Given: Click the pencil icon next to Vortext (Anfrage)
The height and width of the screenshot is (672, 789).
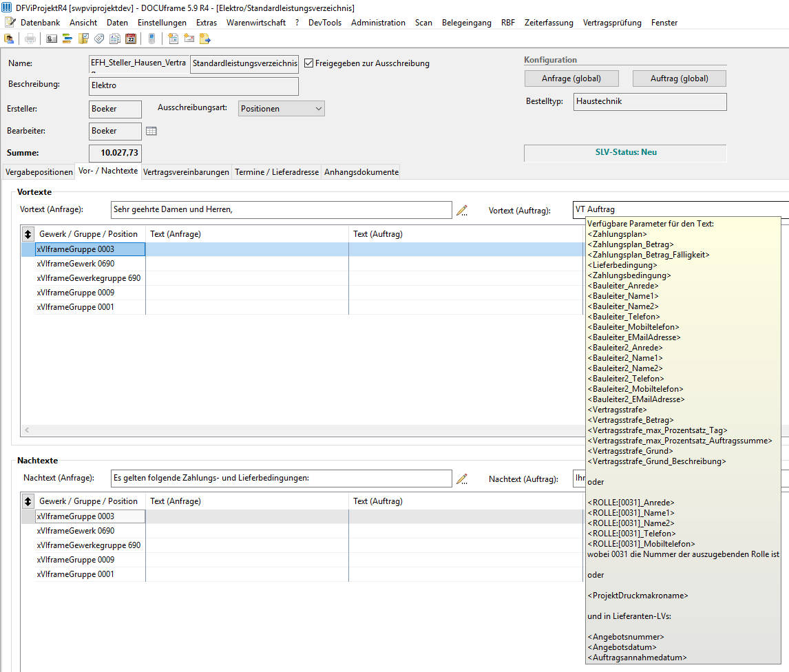Looking at the screenshot, I should [462, 211].
